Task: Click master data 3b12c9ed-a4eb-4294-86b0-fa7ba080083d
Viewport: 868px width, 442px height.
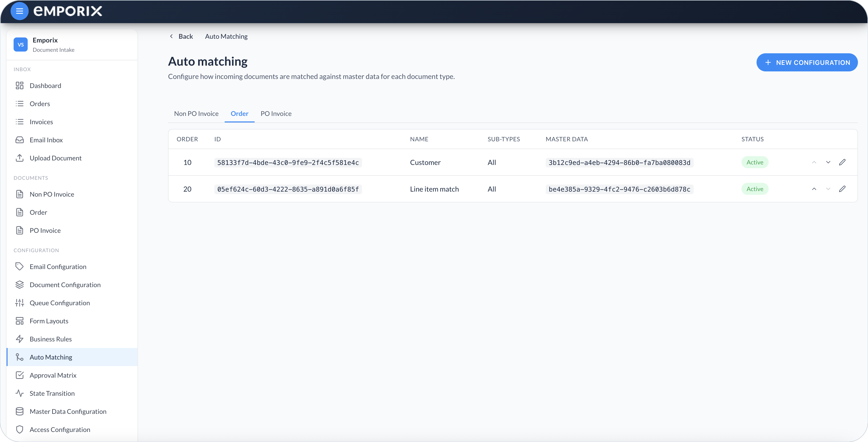Action: click(x=619, y=163)
